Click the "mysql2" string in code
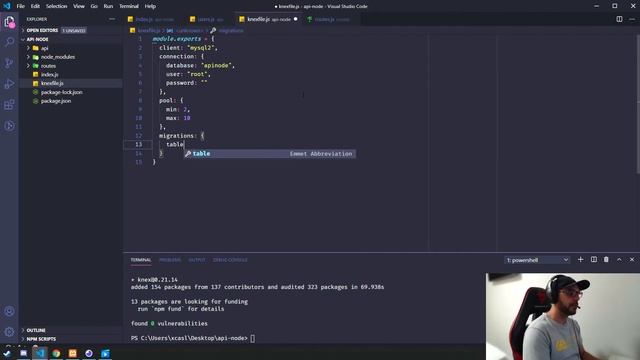The width and height of the screenshot is (640, 360). tap(200, 48)
